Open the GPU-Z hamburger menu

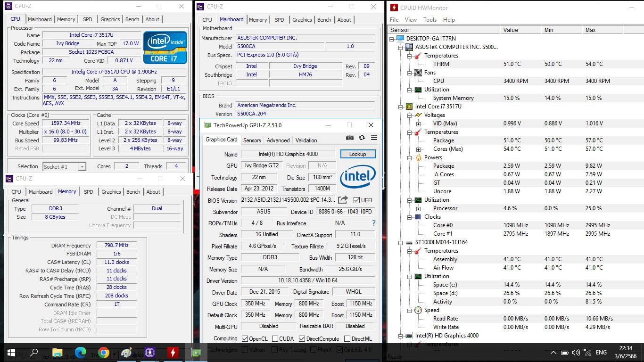tap(374, 138)
